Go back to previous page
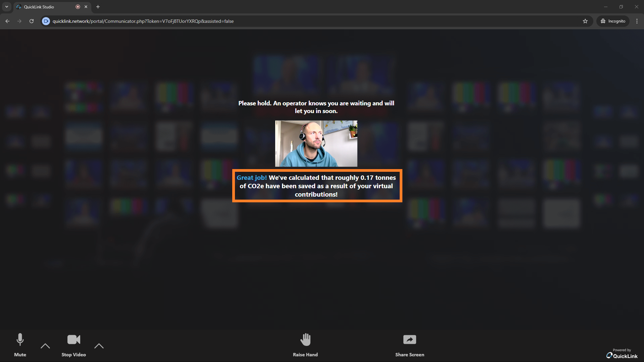This screenshot has height=362, width=644. 7,21
